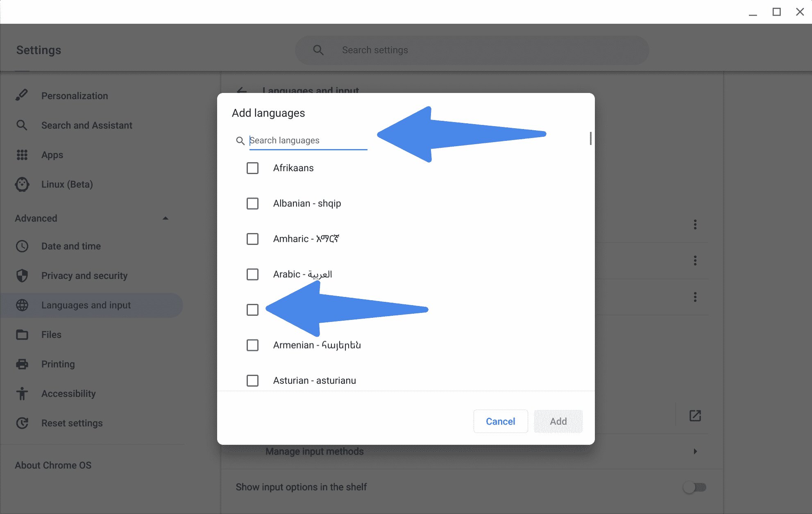This screenshot has width=812, height=514.
Task: Open the Accessibility settings icon
Action: [22, 393]
